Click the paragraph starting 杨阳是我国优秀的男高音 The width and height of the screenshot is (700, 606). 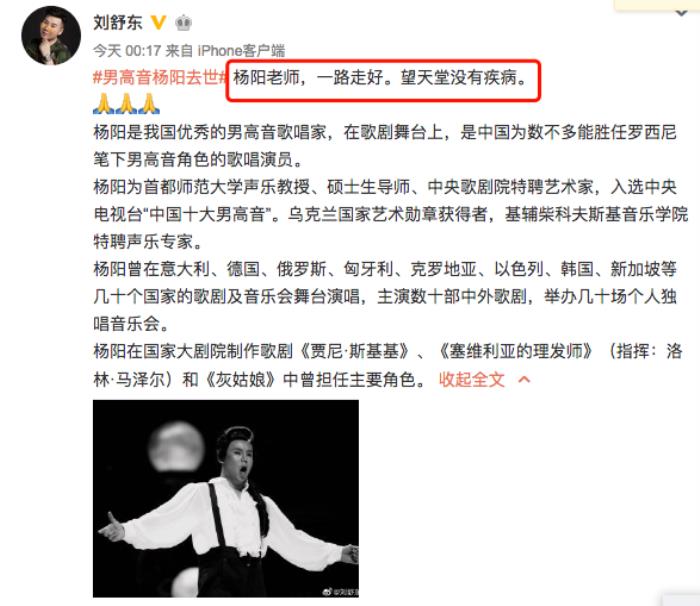click(x=385, y=146)
